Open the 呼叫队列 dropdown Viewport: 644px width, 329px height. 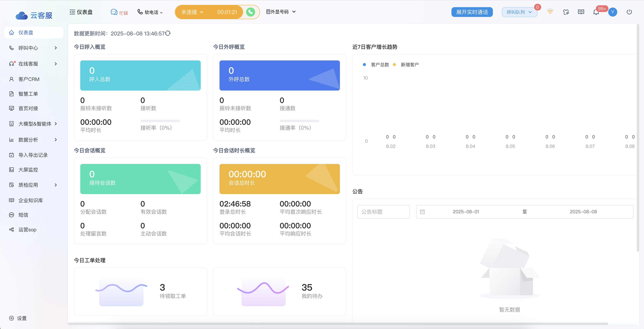pos(519,12)
